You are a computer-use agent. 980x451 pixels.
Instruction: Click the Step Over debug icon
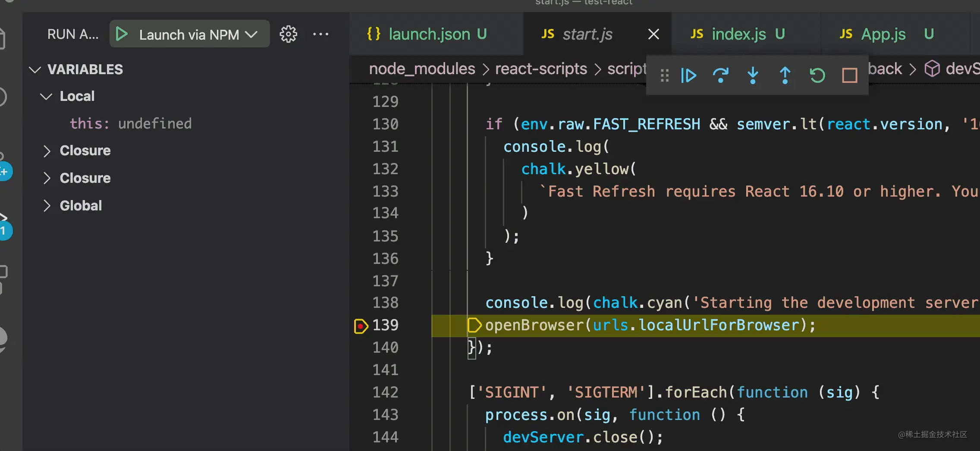[720, 75]
